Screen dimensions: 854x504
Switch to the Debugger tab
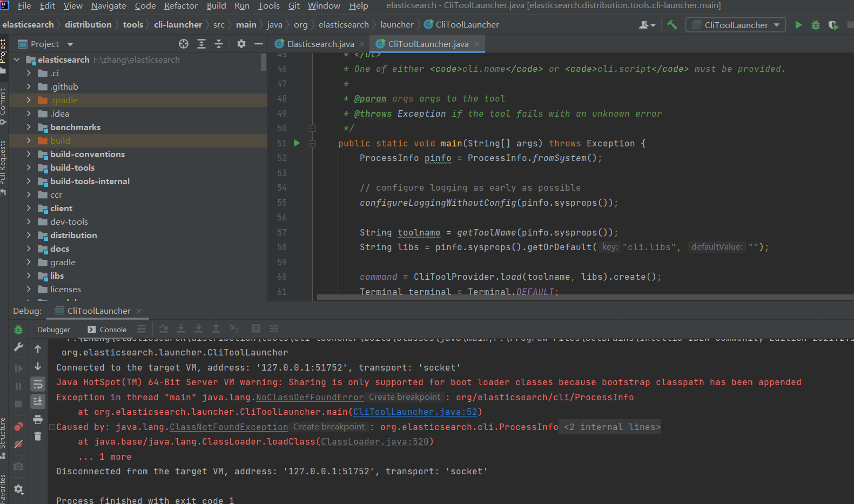tap(53, 330)
